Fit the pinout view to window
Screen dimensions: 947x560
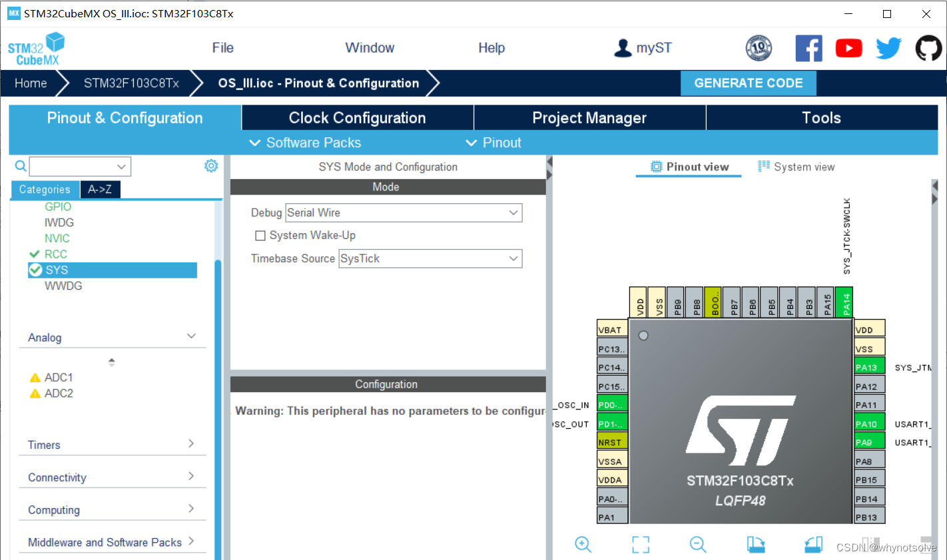641,544
